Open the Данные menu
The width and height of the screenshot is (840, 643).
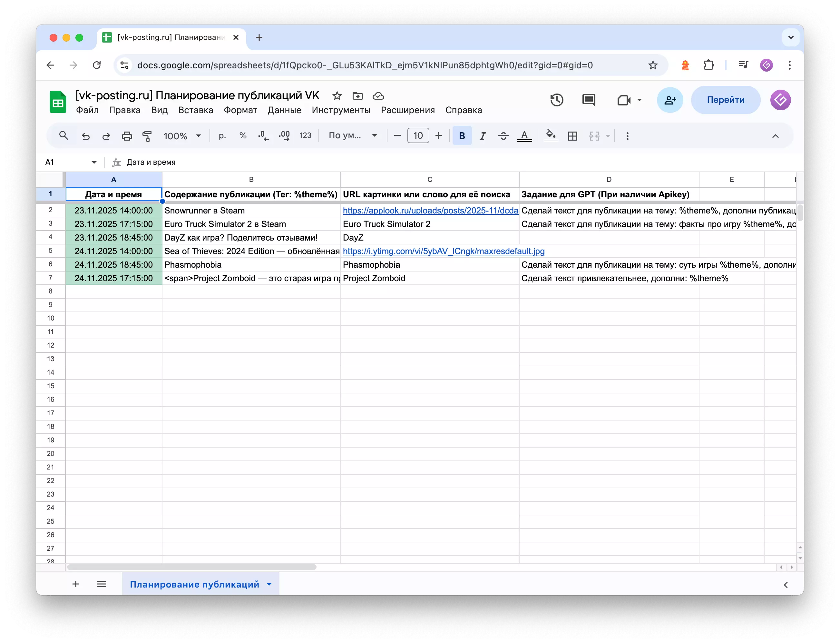point(284,110)
